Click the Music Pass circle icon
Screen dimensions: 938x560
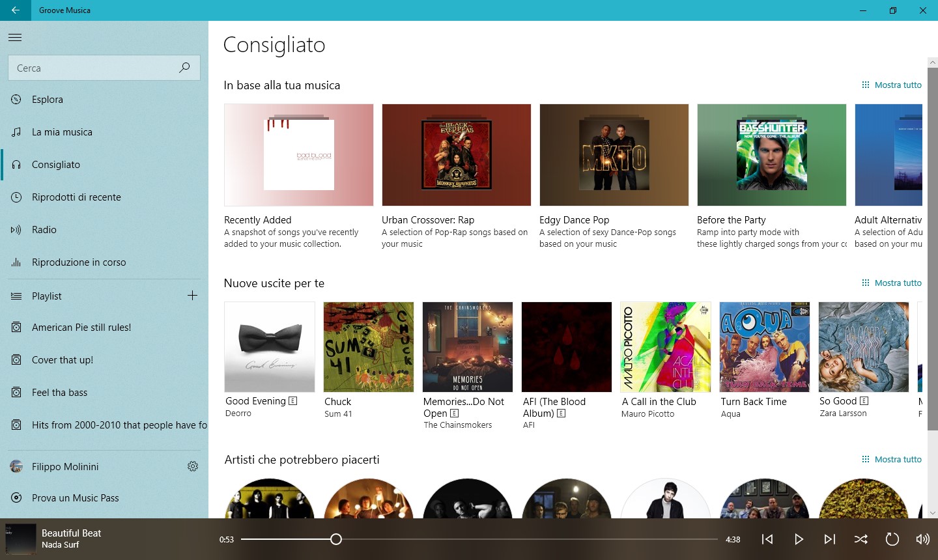click(16, 498)
